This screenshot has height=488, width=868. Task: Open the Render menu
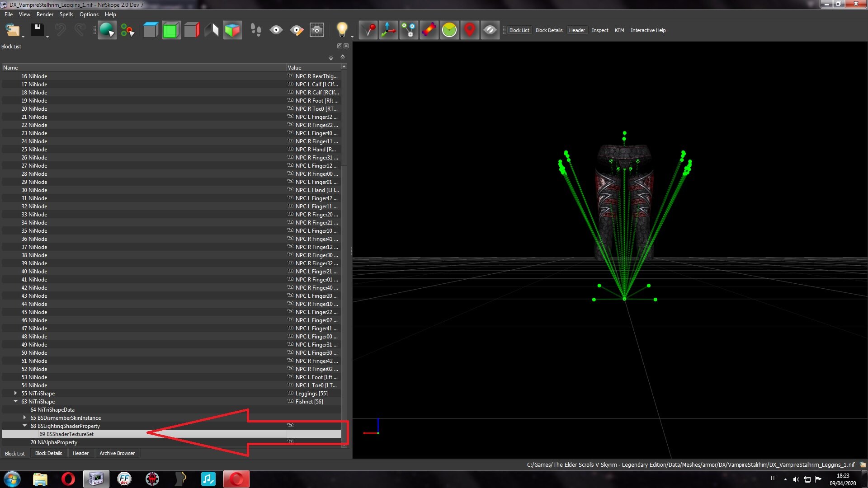click(x=45, y=14)
